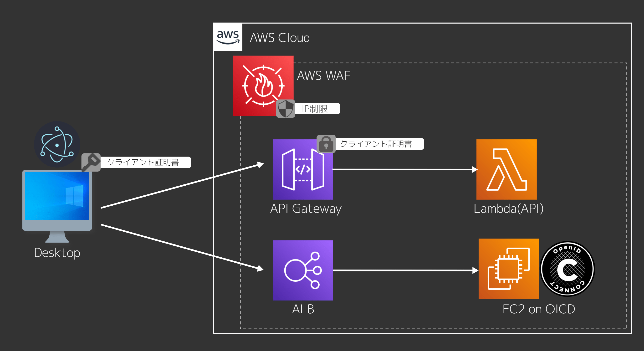Select the red AWS WAF icon

coord(263,86)
